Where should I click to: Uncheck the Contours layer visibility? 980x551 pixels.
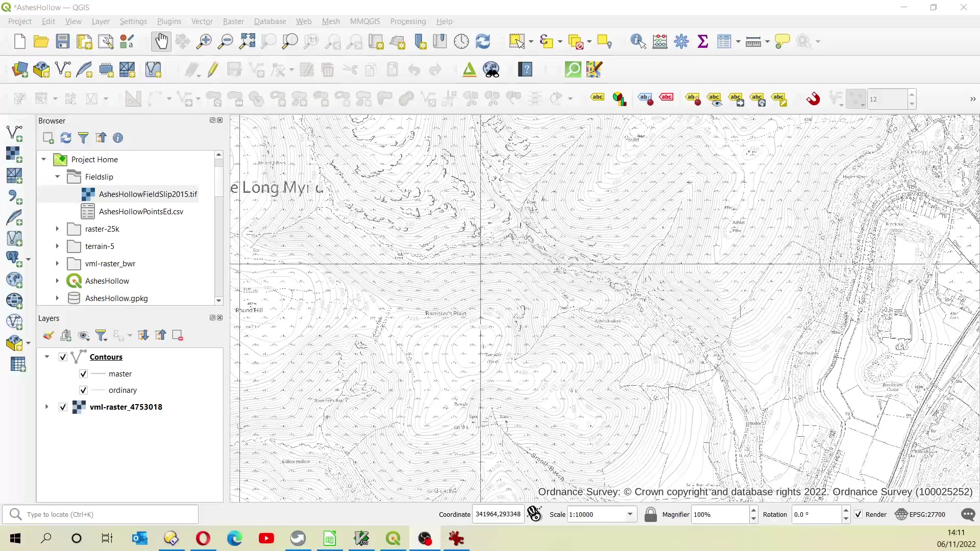(x=63, y=357)
